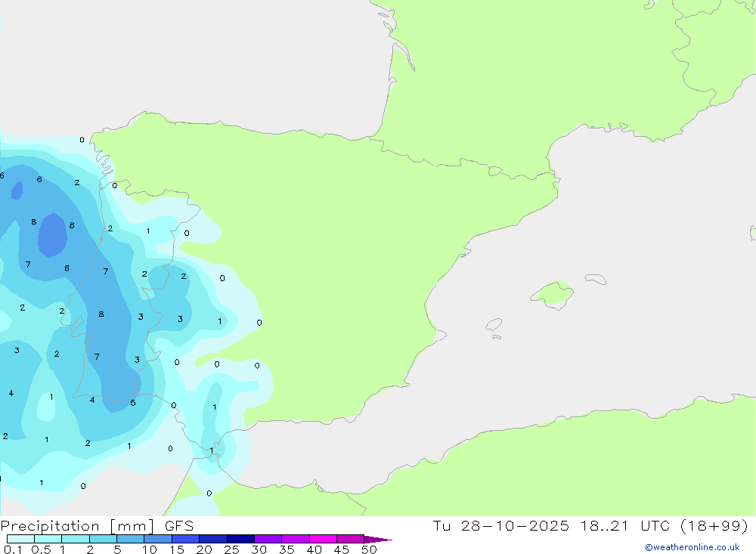Click the '25' legend scale label
The width and height of the screenshot is (756, 554).
pos(232,549)
